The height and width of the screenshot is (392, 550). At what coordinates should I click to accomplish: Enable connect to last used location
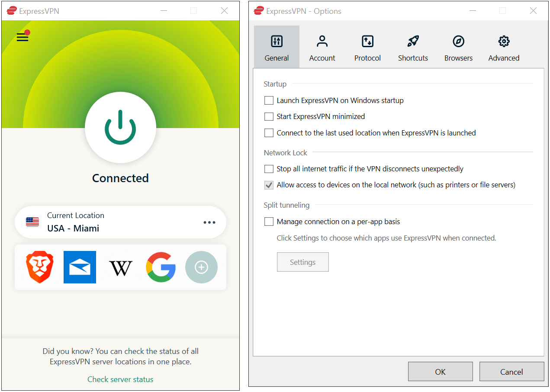point(269,133)
